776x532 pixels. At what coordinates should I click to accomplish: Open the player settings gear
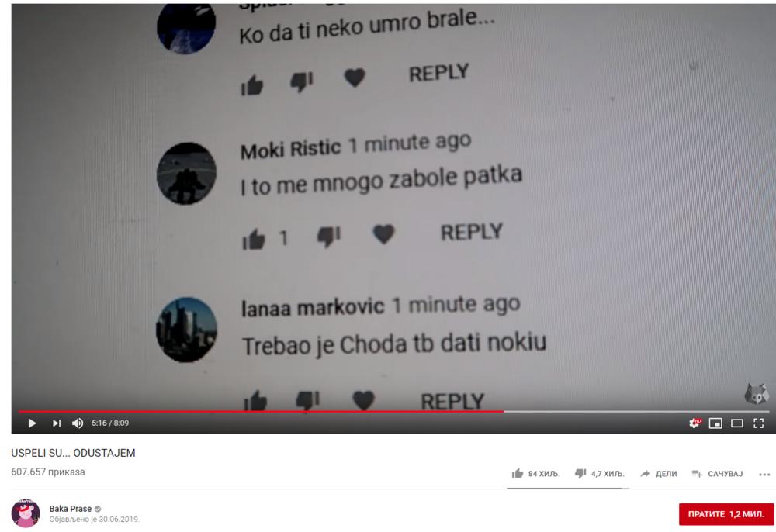click(x=695, y=423)
